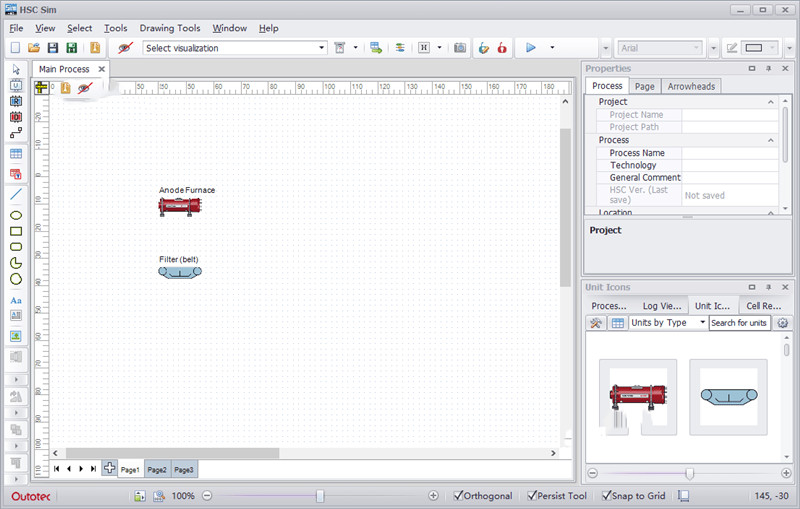Screen dimensions: 800x509
Task: Click the zoom slider handle in status bar
Action: point(320,495)
